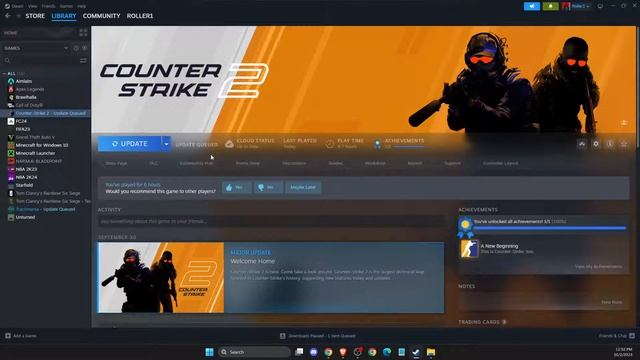
Task: Toggle ready-to-play filter icon
Action: [x=84, y=48]
